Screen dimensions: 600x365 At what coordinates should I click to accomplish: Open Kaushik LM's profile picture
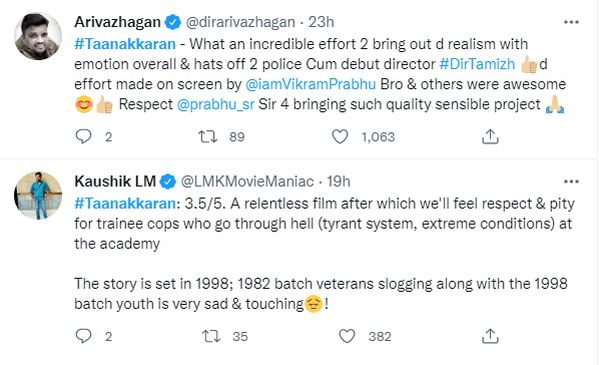pyautogui.click(x=38, y=196)
